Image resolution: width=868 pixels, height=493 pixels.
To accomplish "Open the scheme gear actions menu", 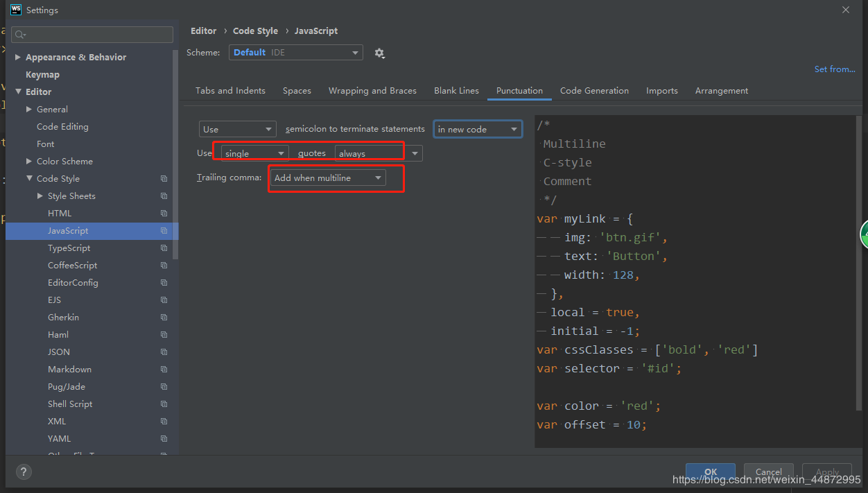I will pyautogui.click(x=379, y=53).
